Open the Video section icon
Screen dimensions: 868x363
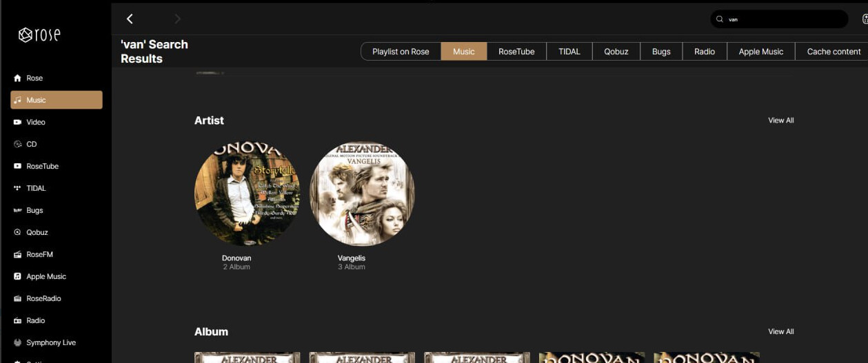(x=18, y=123)
